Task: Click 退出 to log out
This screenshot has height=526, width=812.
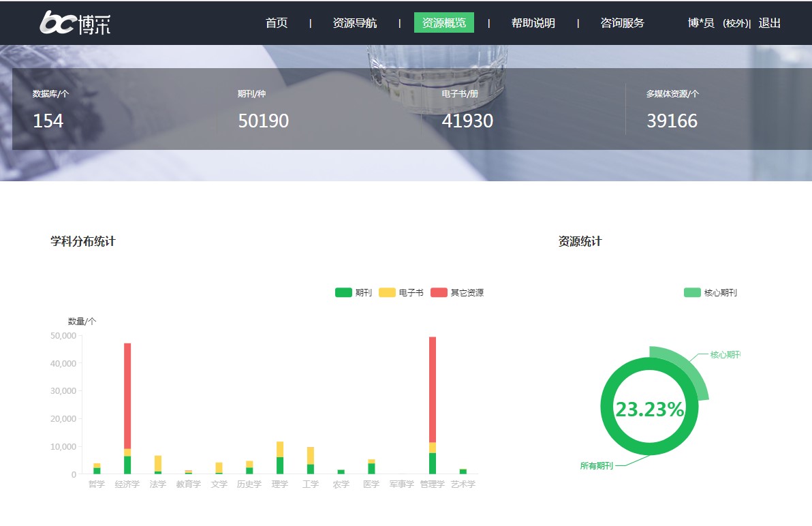Action: [x=770, y=23]
